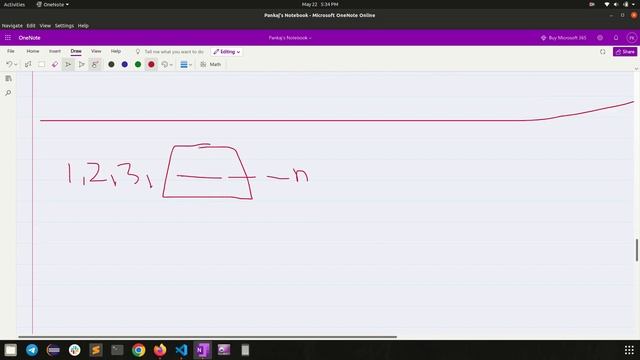Open the settings gear in header
The image size is (640, 360).
[600, 38]
